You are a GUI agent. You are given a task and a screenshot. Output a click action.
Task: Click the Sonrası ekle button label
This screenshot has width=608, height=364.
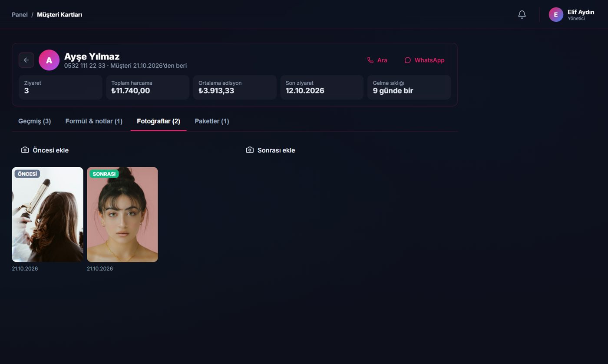click(276, 150)
